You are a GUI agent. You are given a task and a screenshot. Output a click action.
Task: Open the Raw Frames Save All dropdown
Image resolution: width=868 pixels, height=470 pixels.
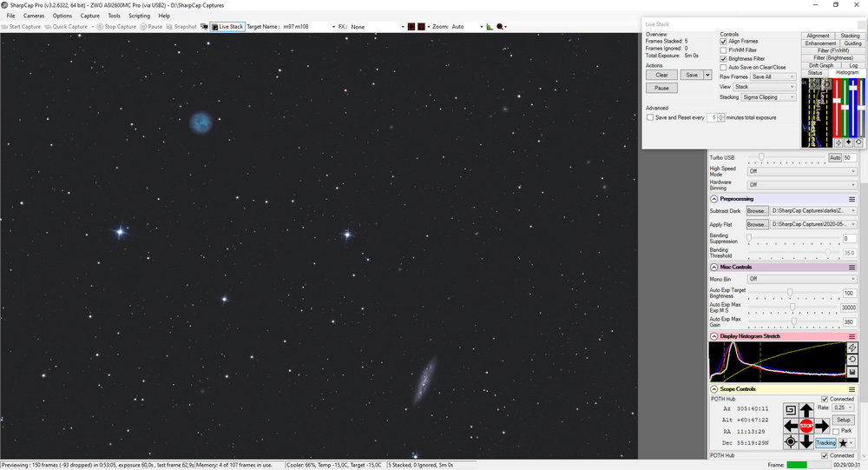pyautogui.click(x=773, y=76)
